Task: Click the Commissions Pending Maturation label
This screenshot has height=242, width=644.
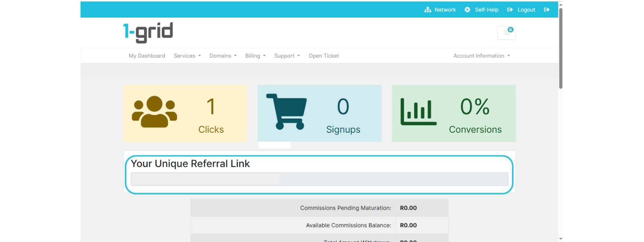Action: (346, 208)
